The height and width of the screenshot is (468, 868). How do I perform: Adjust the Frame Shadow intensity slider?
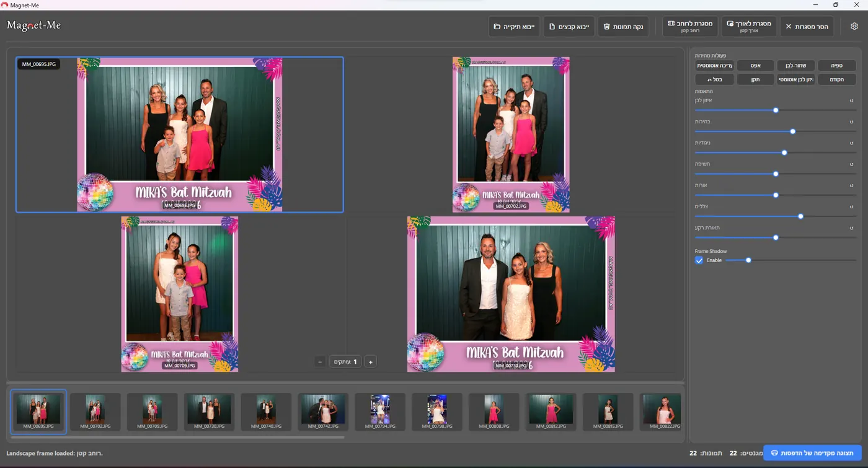(x=790, y=260)
